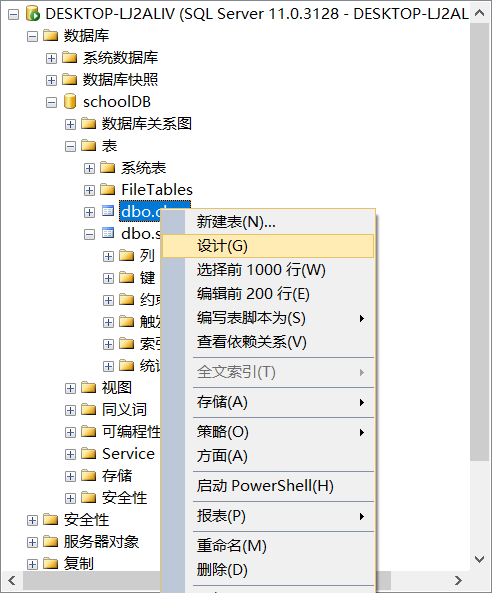The image size is (492, 593).
Task: Click the 视图 folder icon
Action: (88, 388)
